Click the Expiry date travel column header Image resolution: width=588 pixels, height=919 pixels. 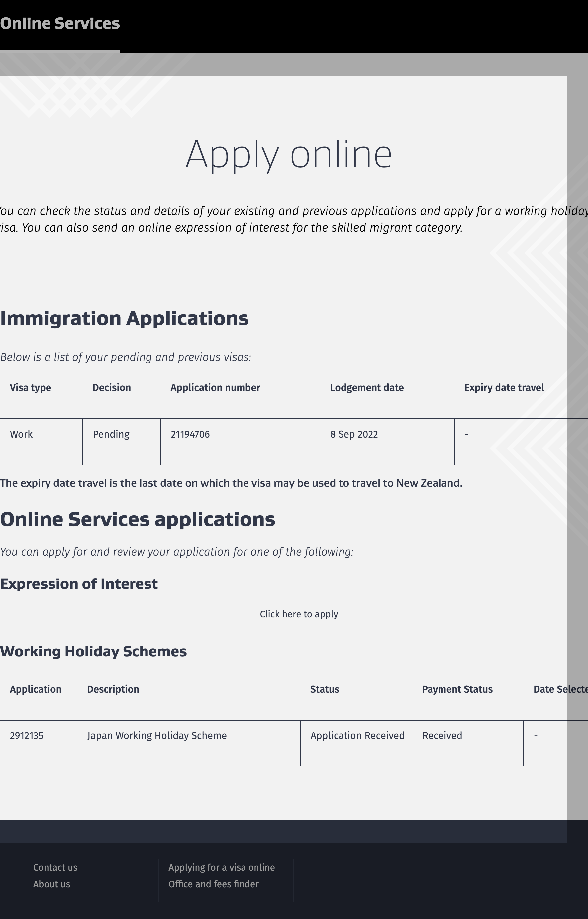click(x=504, y=387)
